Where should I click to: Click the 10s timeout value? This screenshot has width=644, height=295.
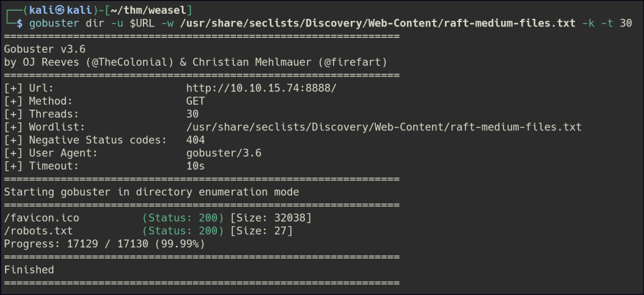click(x=195, y=166)
